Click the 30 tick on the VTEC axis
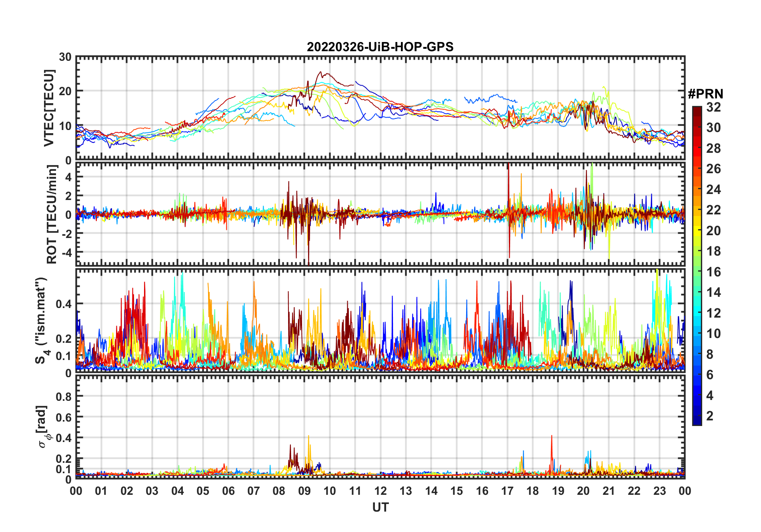Viewport: 761px width, 532px height. click(x=65, y=57)
